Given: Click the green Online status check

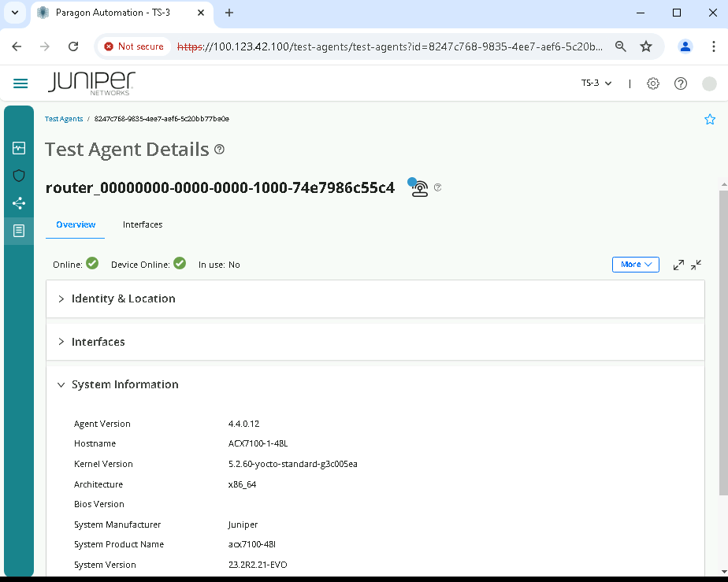Looking at the screenshot, I should pos(92,264).
